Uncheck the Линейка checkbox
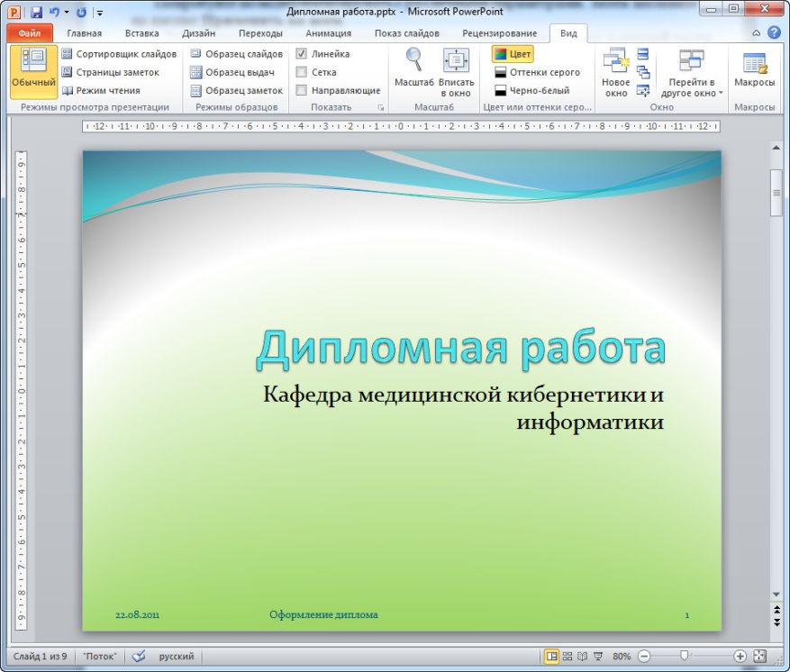Screen dimensions: 790x672 301,54
